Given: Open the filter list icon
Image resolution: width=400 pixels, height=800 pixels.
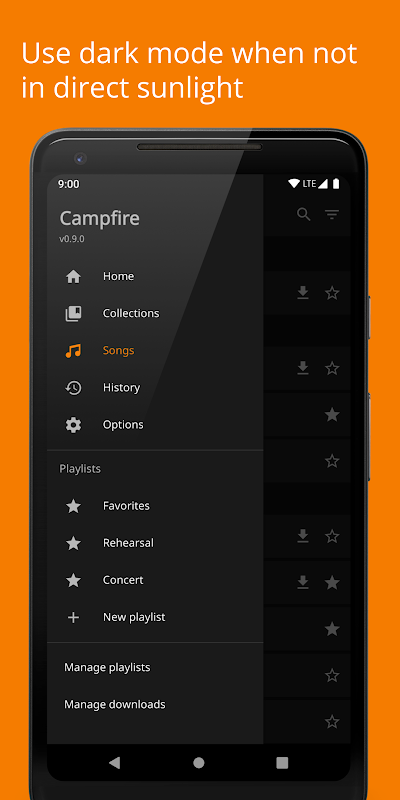Looking at the screenshot, I should coord(332,215).
